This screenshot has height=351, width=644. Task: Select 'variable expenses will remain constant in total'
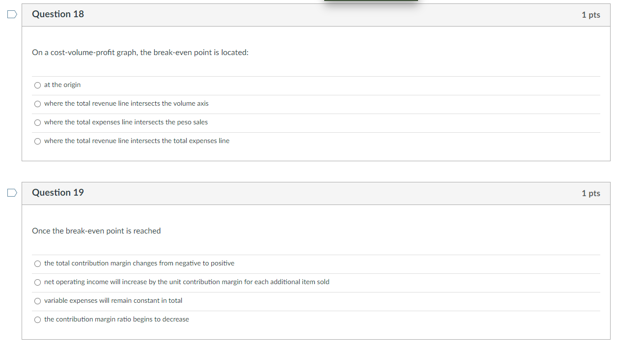[x=38, y=301]
